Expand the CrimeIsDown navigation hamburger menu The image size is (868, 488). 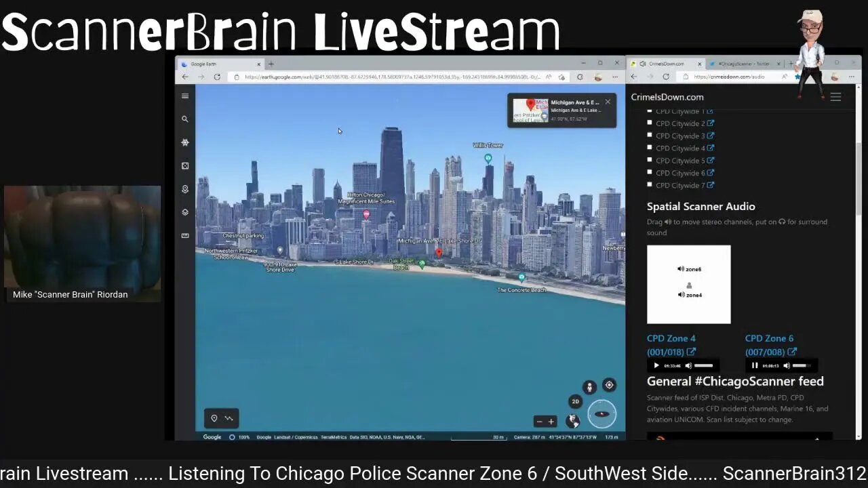(x=835, y=97)
